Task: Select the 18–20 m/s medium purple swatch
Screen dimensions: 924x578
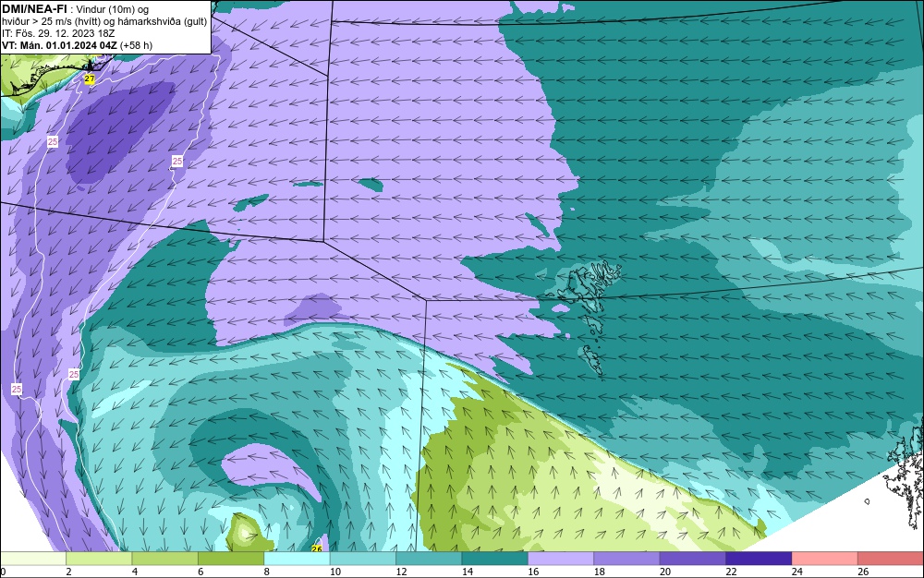Action: tap(627, 559)
